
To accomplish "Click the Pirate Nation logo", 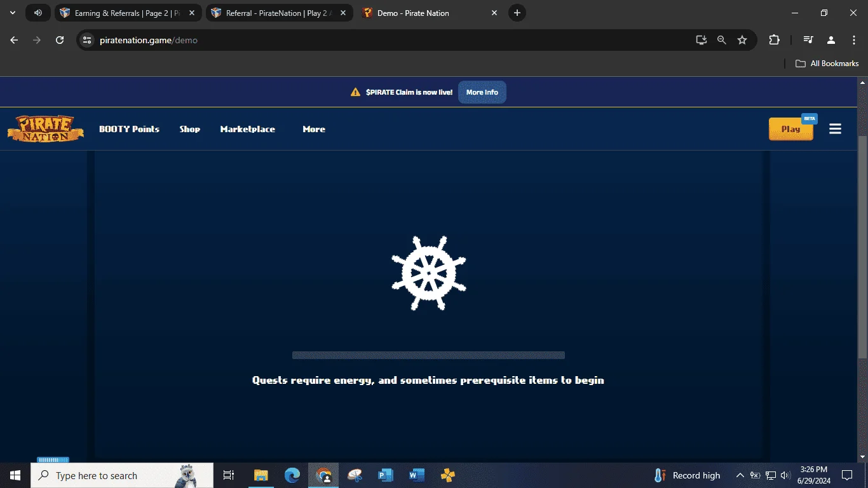I will 45,129.
